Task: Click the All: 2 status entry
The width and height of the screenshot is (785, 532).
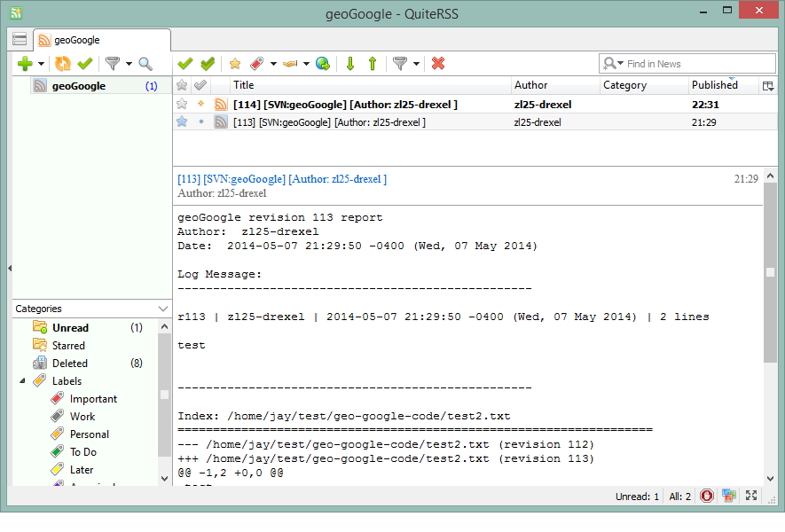Action: pos(679,497)
